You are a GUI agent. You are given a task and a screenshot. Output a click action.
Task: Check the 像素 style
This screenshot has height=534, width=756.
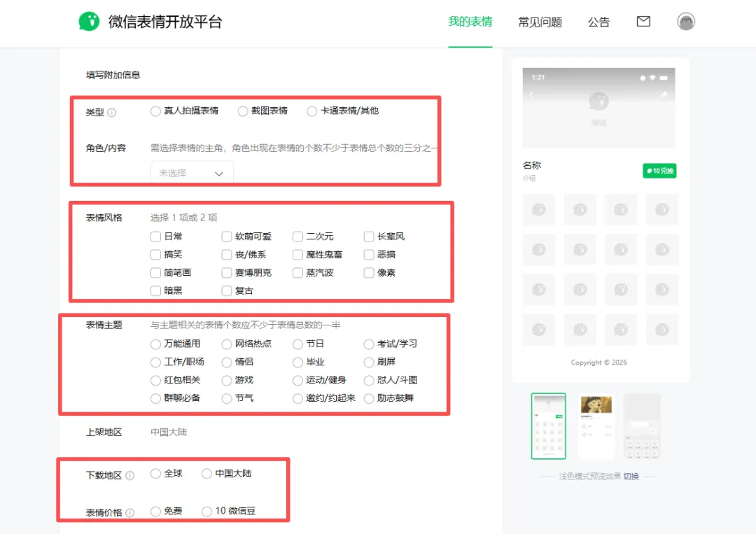pos(369,273)
